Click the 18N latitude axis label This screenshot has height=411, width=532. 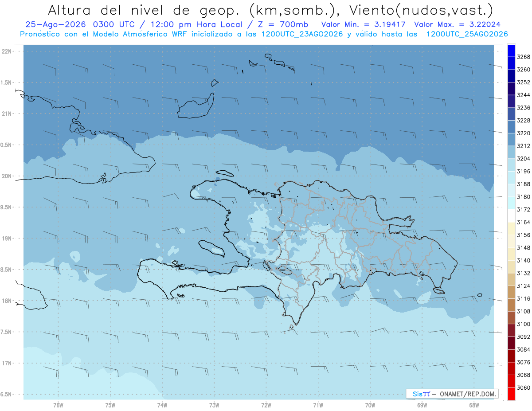click(7, 301)
